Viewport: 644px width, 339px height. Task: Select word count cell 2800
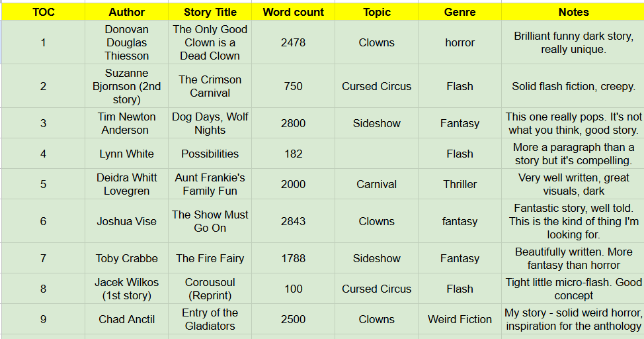point(293,123)
